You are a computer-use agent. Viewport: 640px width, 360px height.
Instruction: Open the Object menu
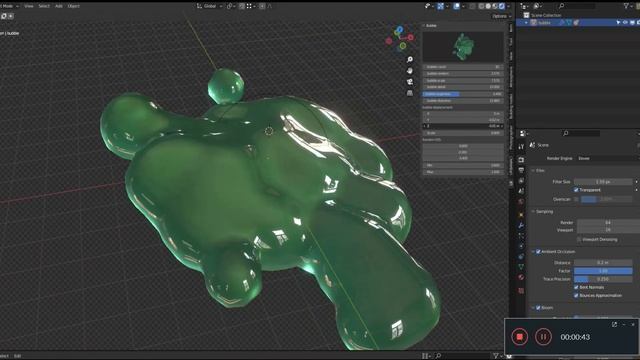click(73, 6)
